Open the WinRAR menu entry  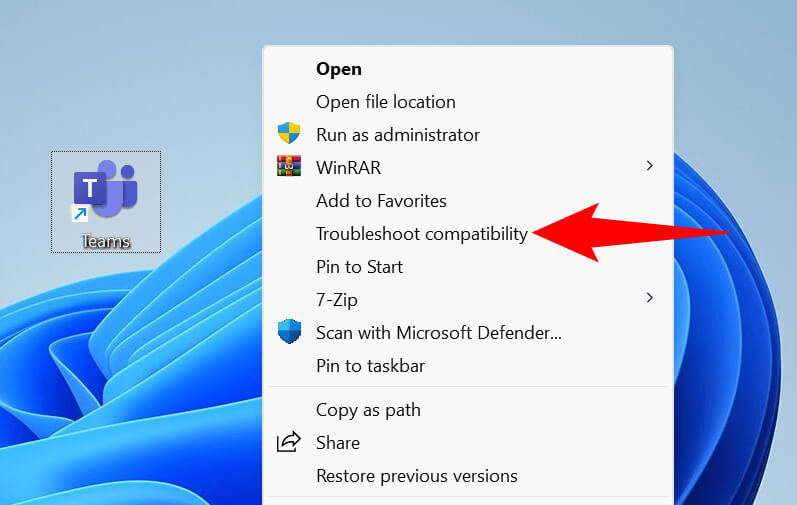[x=348, y=168]
